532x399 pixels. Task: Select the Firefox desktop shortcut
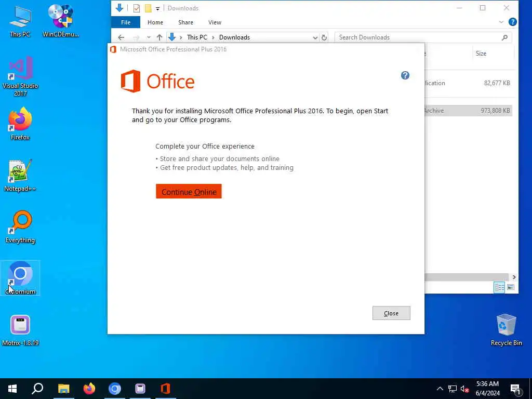pyautogui.click(x=20, y=124)
